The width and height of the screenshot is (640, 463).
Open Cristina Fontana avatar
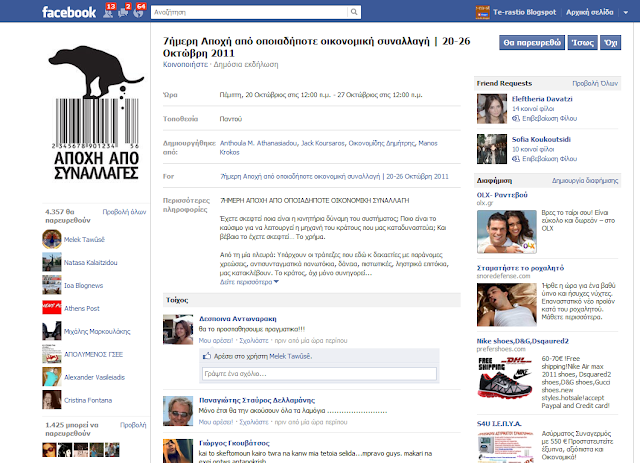pyautogui.click(x=52, y=400)
